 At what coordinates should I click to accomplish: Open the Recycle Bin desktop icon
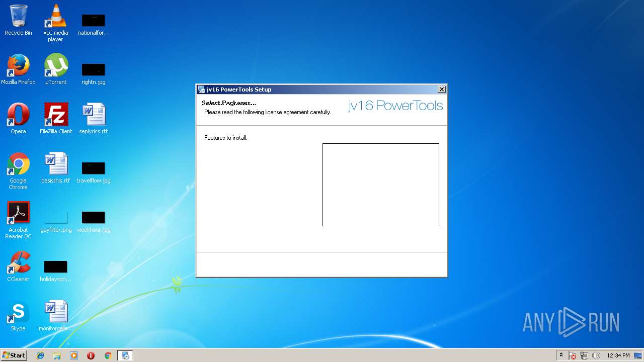(18, 20)
